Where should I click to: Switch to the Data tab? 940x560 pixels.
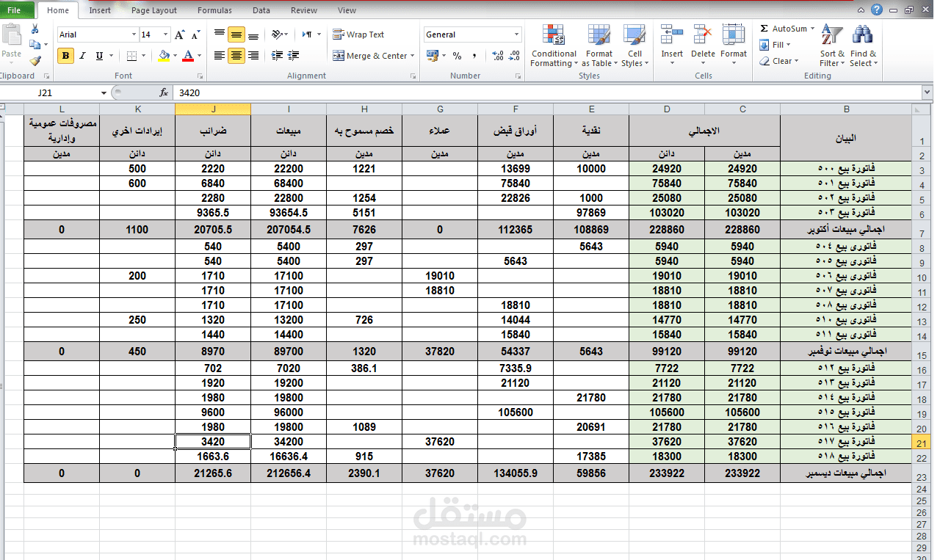coord(261,10)
